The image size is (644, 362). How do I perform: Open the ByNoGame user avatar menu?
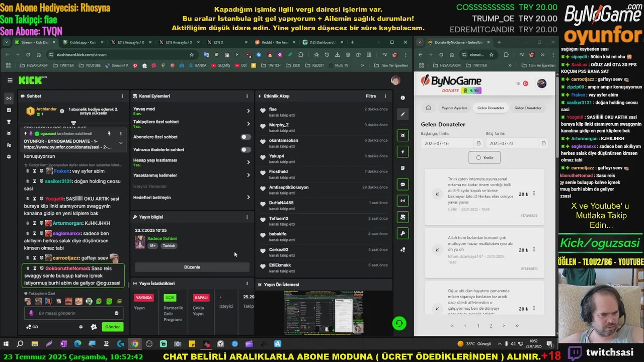[x=542, y=83]
